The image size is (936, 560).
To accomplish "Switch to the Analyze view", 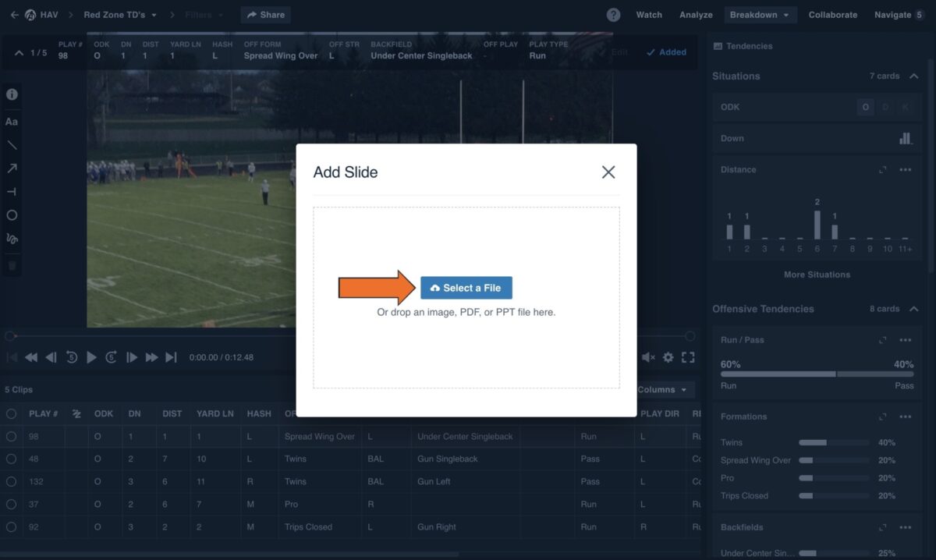I will pyautogui.click(x=695, y=14).
